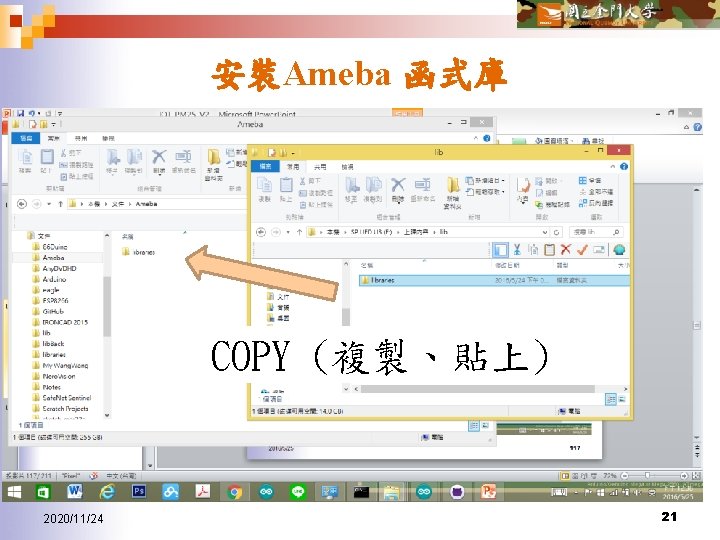Click red X delete icon in lib lower toolbar
This screenshot has width=720, height=540.
(566, 249)
